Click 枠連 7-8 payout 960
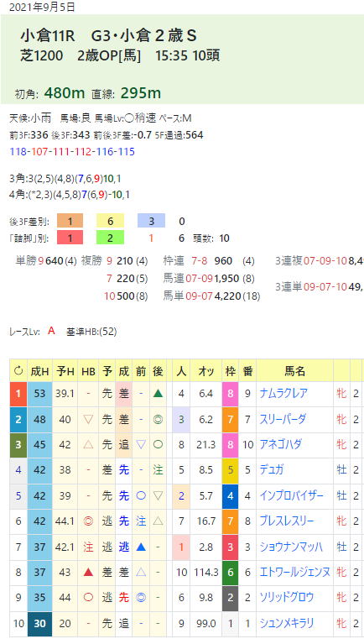The image size is (364, 644). 223,261
